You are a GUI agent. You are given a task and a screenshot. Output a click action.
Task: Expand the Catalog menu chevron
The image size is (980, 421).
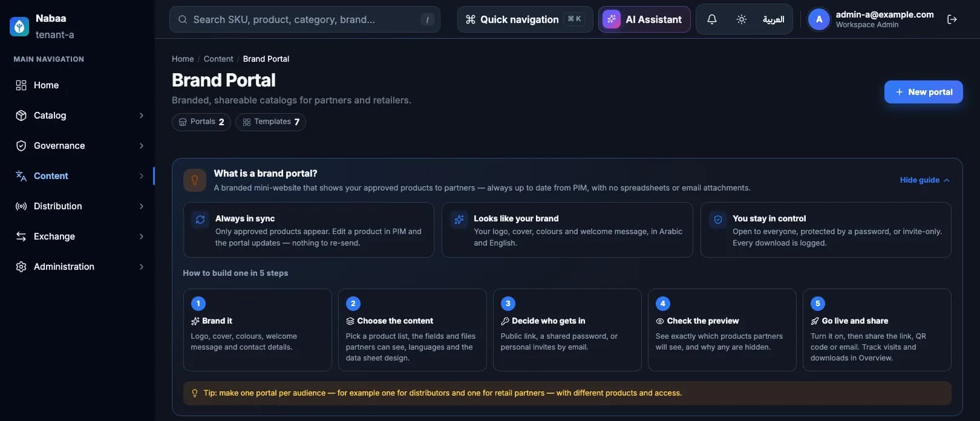[x=142, y=116]
